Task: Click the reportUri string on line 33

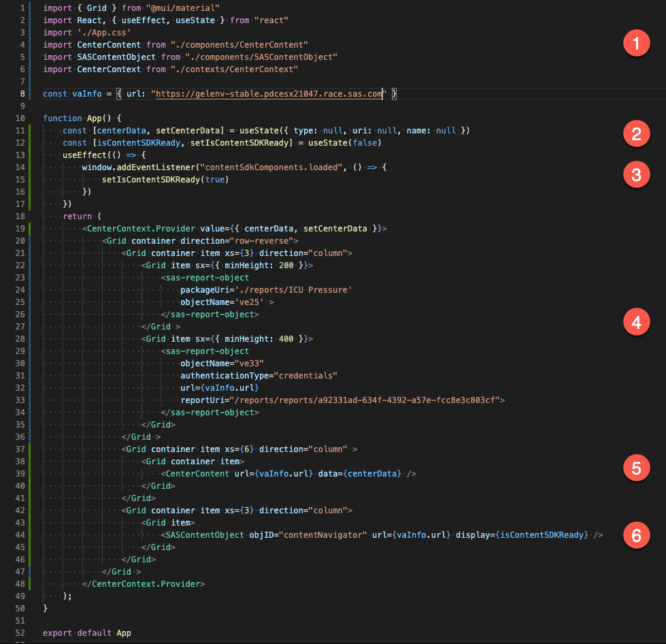Action: (365, 400)
